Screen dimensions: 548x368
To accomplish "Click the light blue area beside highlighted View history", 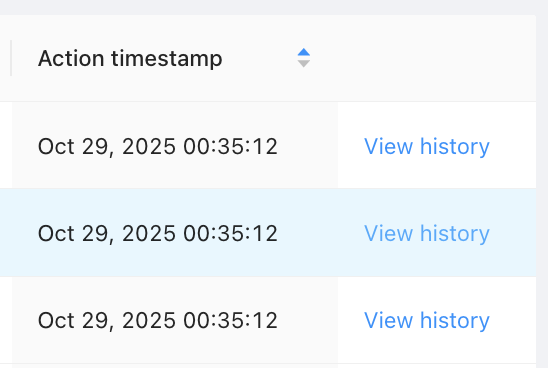I will 513,233.
